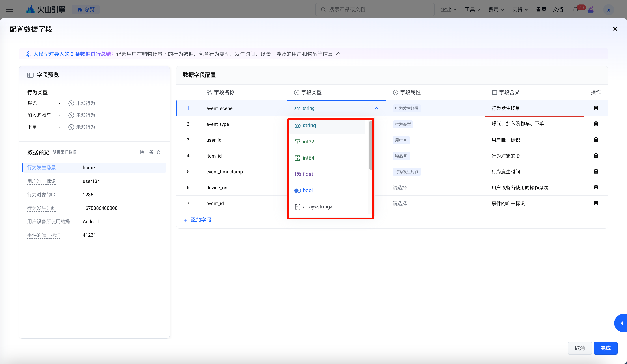
Task: Delete the event_id field row
Action: coord(596,203)
